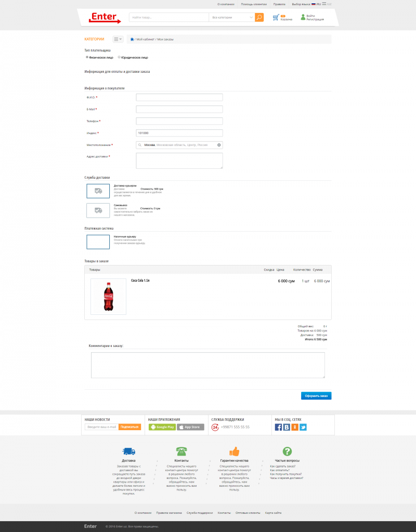Click into the Ф.И.О. input field
This screenshot has width=416, height=532.
point(179,97)
